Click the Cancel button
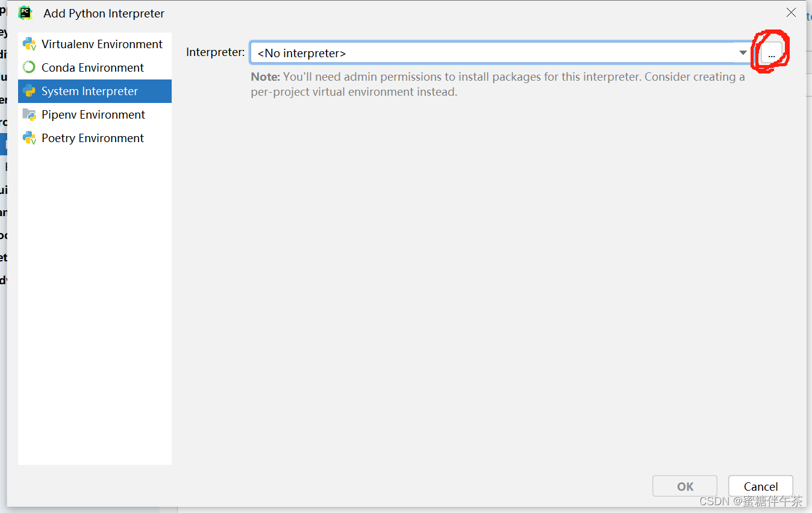812x513 pixels. click(x=760, y=487)
